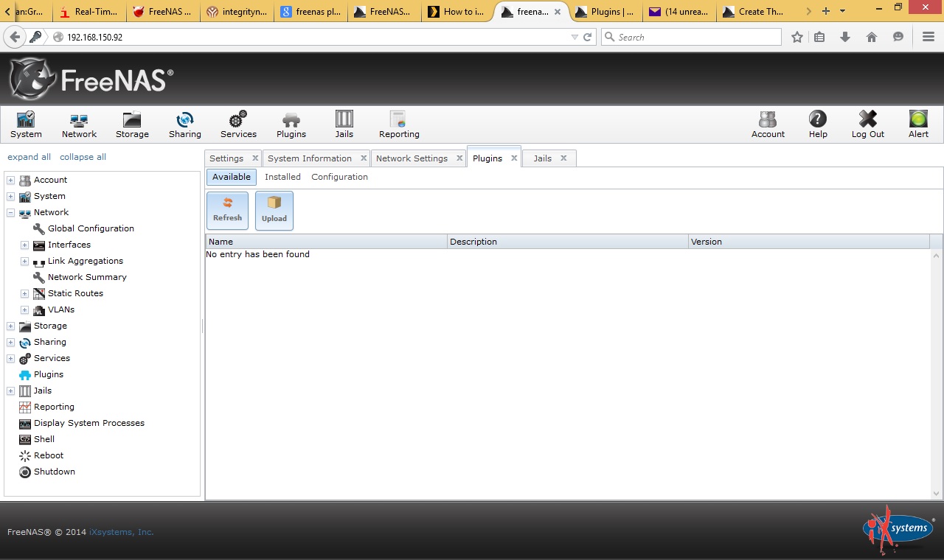Expand the Interfaces tree node
Viewport: 944px width, 560px height.
pos(24,245)
